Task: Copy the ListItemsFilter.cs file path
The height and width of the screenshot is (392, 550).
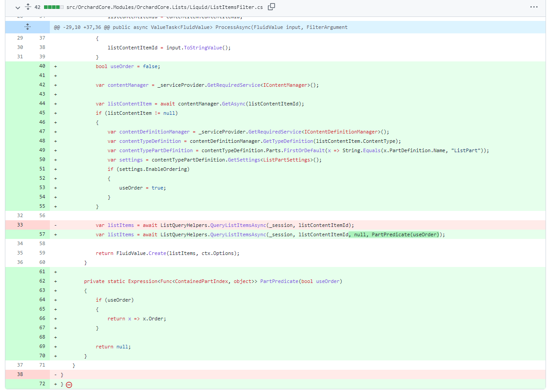Action: (271, 7)
